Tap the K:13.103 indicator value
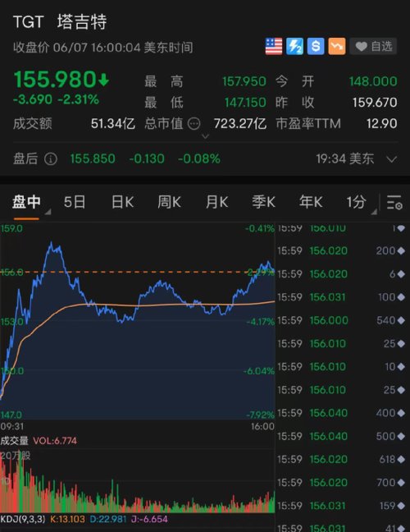This screenshot has width=410, height=532. [x=67, y=519]
